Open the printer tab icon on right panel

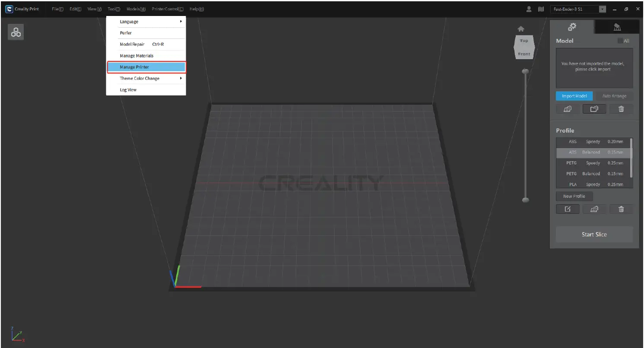tap(617, 26)
